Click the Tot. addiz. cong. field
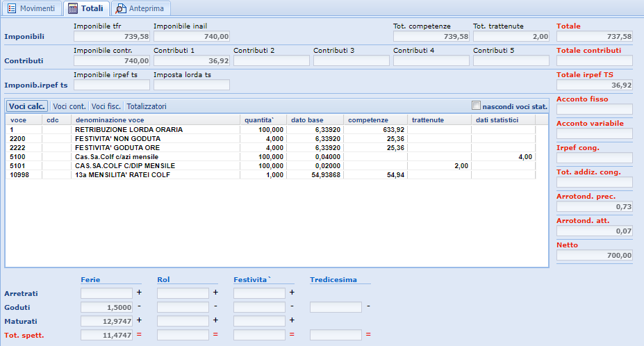The image size is (644, 346). 594,182
